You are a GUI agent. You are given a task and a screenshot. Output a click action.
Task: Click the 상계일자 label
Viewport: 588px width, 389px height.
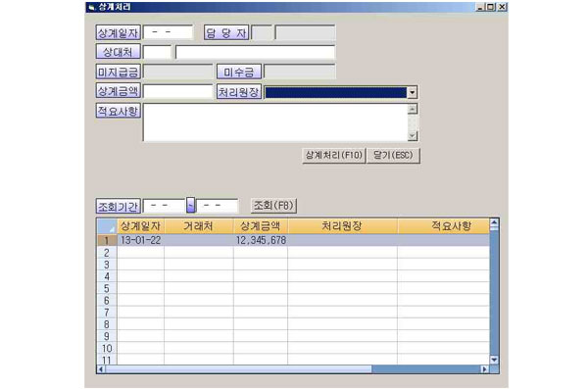(119, 32)
